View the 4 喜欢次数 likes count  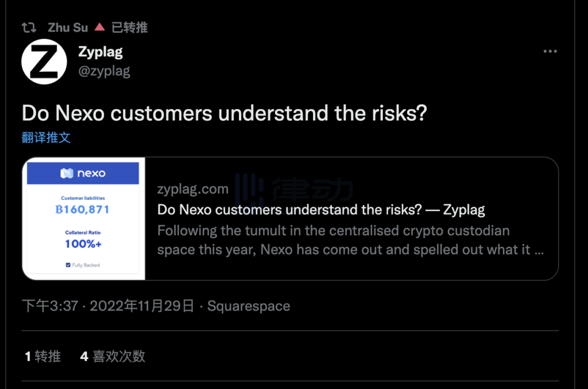click(x=112, y=356)
